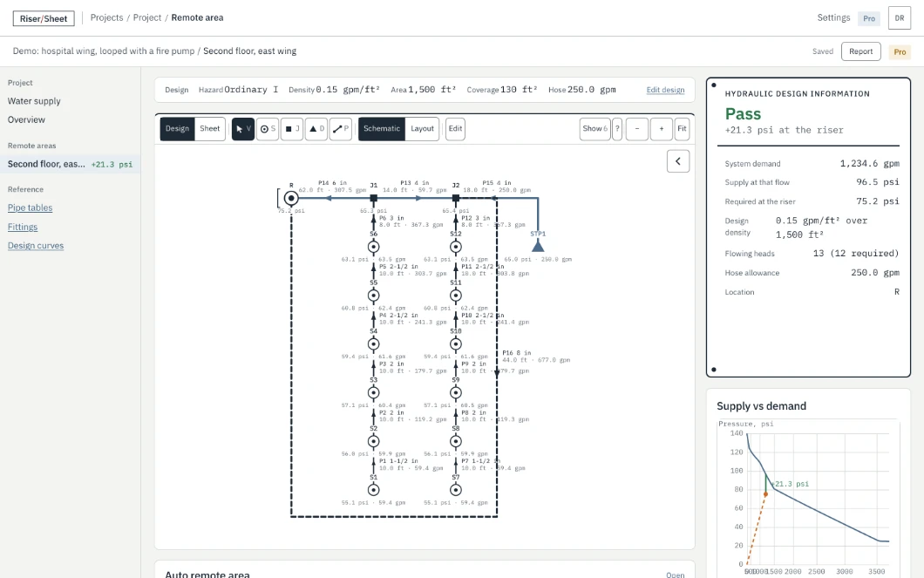Select Second floor, eas... remote area

(x=70, y=165)
